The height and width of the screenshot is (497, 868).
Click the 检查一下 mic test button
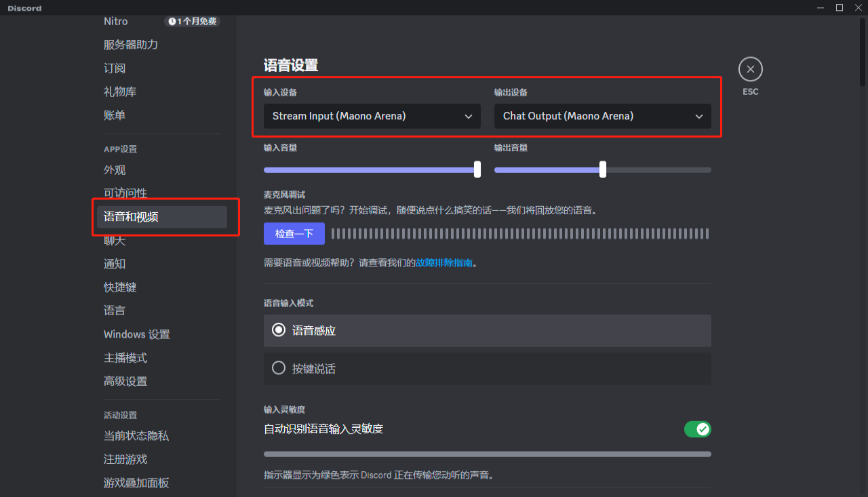[x=294, y=233]
